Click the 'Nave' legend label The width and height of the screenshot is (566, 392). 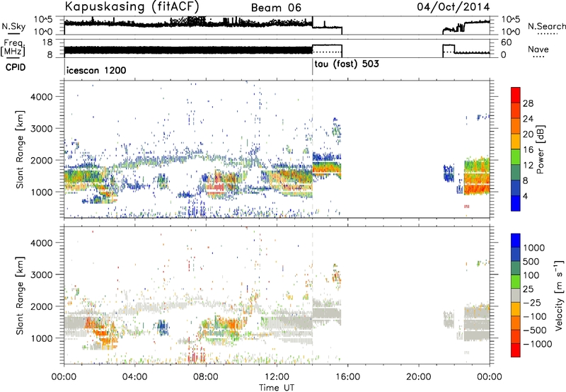[538, 50]
